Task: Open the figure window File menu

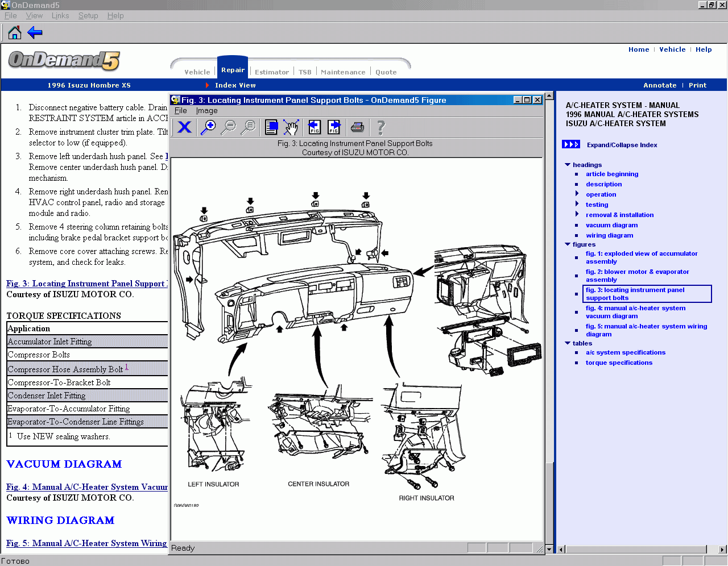Action: (181, 111)
